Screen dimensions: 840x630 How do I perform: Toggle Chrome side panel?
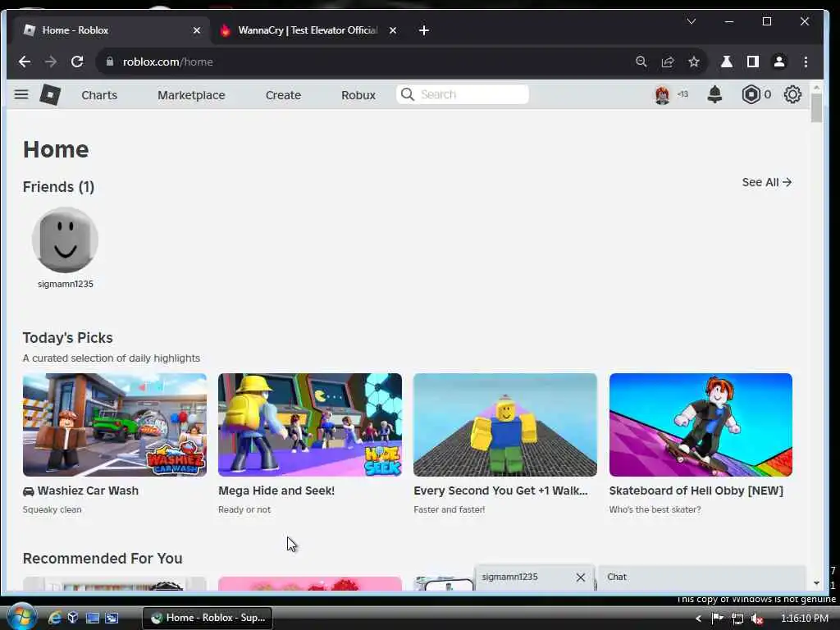click(753, 62)
